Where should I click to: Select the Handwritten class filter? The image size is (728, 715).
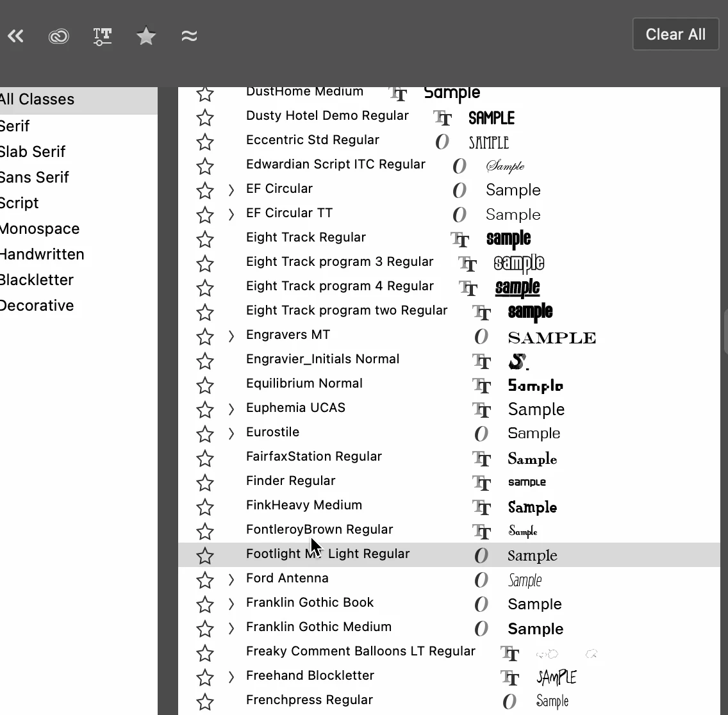click(42, 254)
